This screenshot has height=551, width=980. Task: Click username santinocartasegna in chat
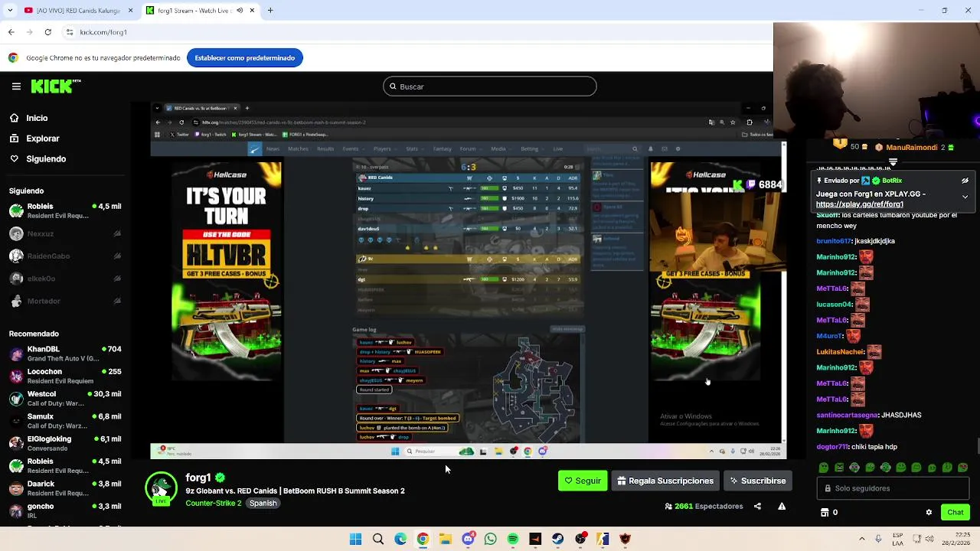(848, 415)
